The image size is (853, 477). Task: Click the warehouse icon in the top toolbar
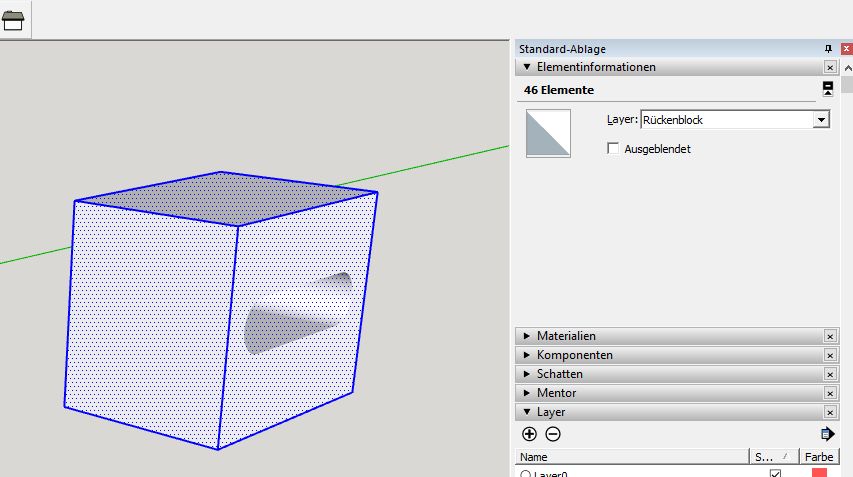tap(14, 20)
